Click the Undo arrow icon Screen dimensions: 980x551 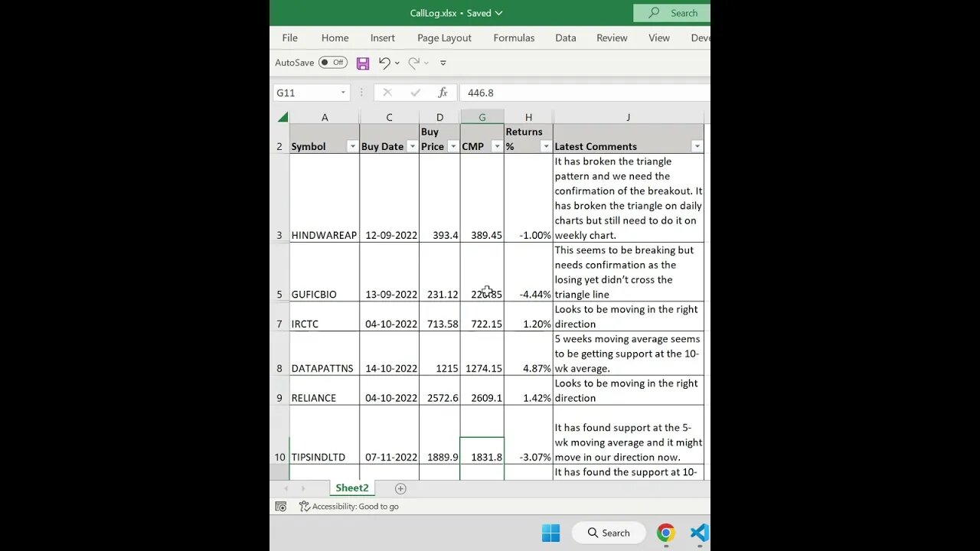click(384, 63)
